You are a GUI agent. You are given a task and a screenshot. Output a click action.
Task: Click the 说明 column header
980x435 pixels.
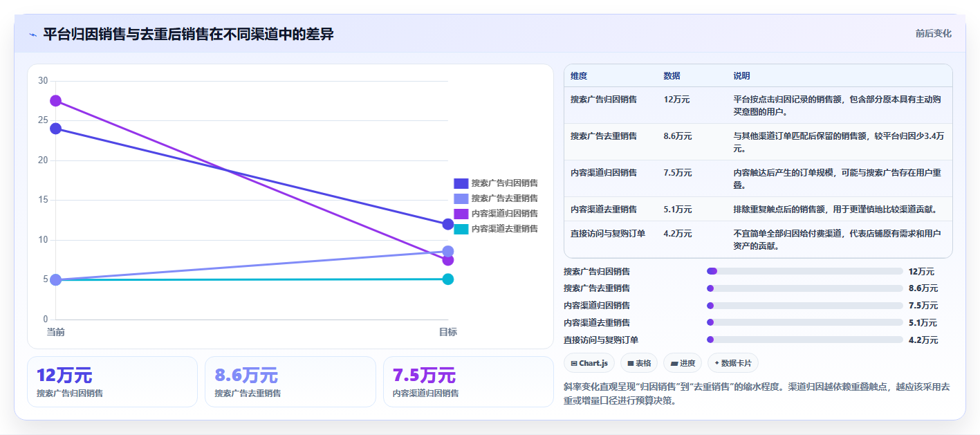coord(741,76)
